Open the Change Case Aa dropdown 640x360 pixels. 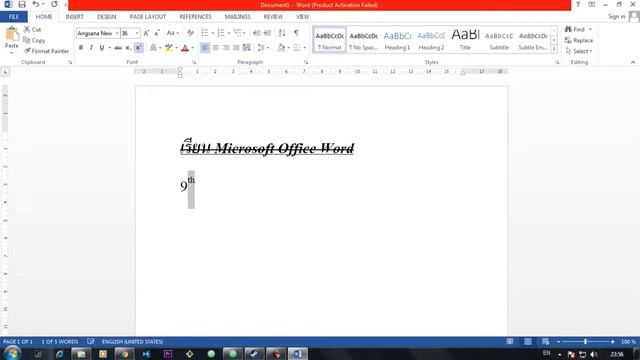[x=173, y=33]
